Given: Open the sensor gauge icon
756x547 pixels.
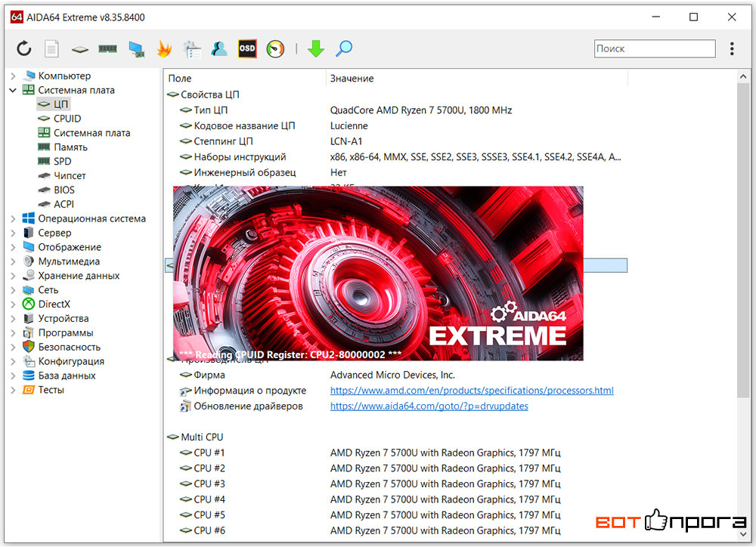Looking at the screenshot, I should tap(275, 48).
